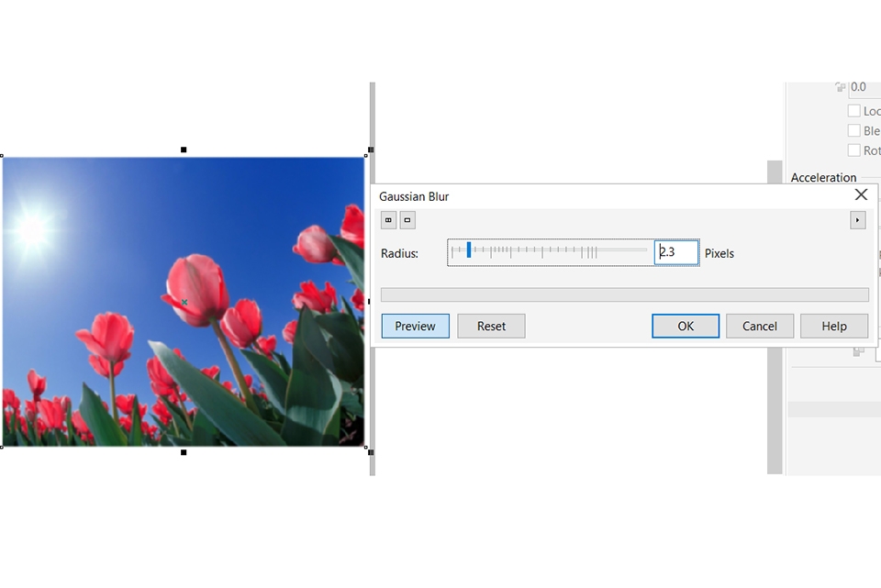The height and width of the screenshot is (588, 881).
Task: Cancel the Gaussian Blur dialog
Action: coord(760,326)
